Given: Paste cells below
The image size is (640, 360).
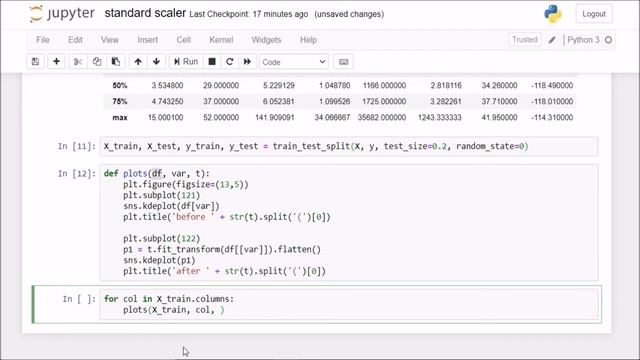Looking at the screenshot, I should click(x=116, y=62).
